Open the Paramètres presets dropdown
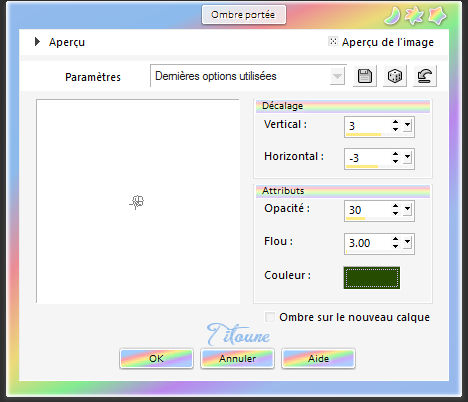The width and height of the screenshot is (468, 402). [x=337, y=76]
